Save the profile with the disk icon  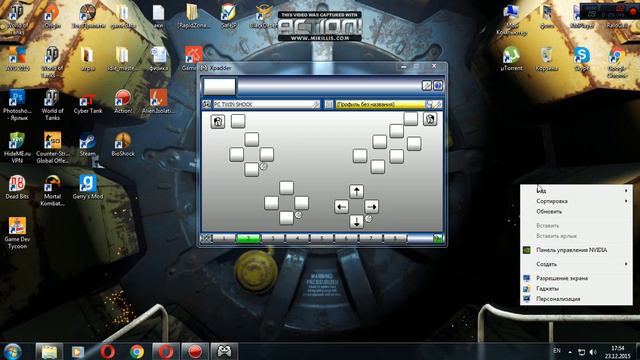pyautogui.click(x=429, y=104)
